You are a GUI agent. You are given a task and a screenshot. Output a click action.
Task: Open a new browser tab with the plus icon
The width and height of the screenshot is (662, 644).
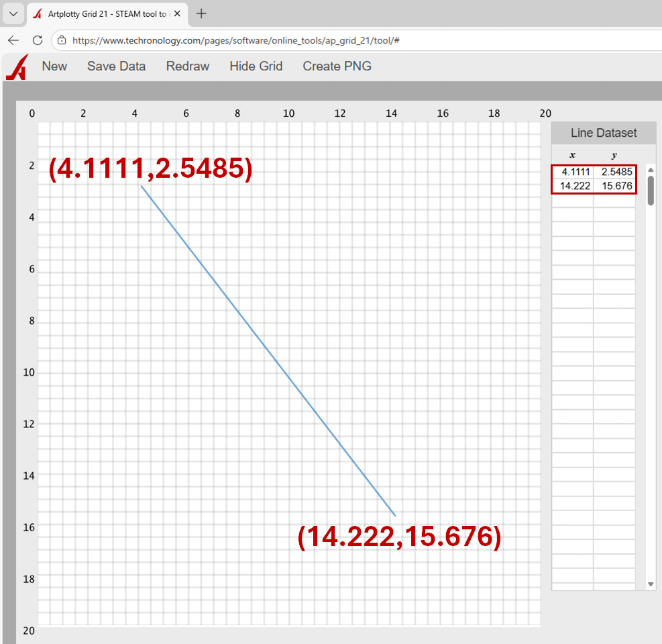pyautogui.click(x=201, y=13)
